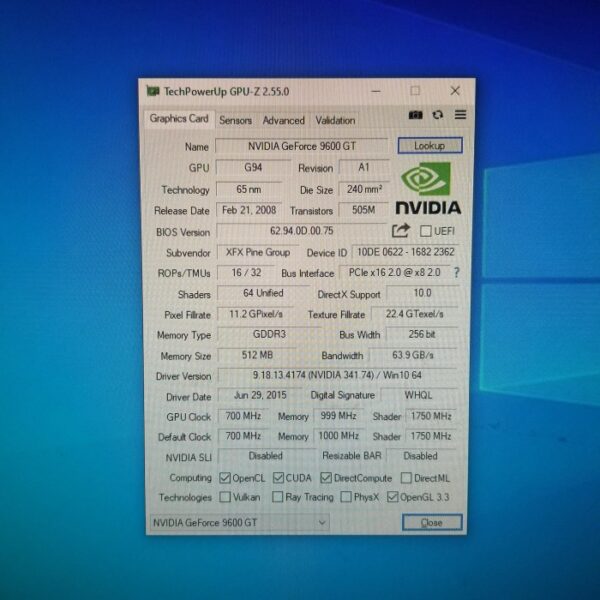Select the Validation tab
Screen dimensions: 600x600
click(335, 120)
